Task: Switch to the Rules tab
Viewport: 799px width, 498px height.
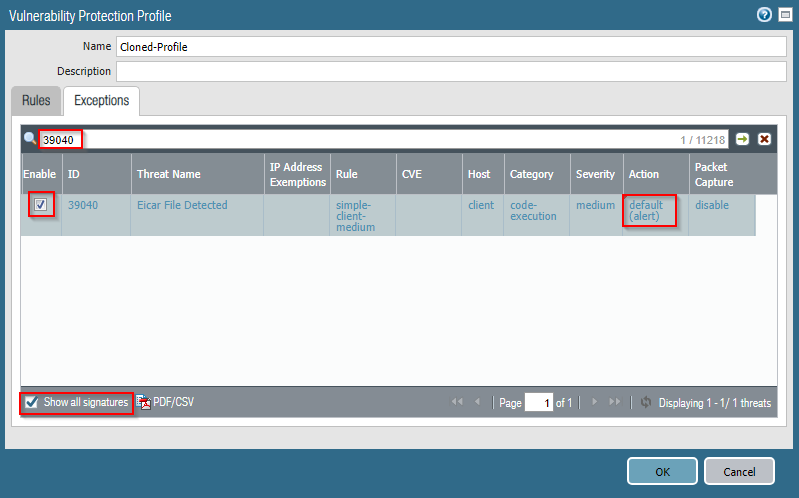Action: [36, 101]
